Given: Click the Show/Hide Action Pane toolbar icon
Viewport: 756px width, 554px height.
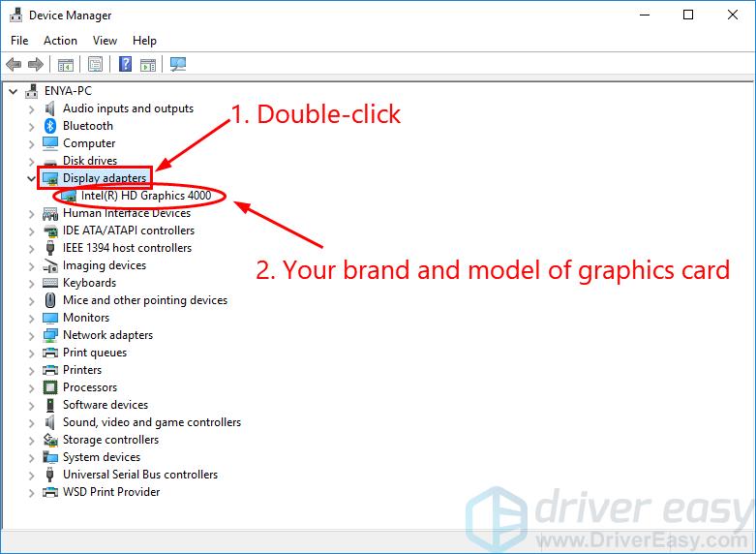Looking at the screenshot, I should (148, 64).
